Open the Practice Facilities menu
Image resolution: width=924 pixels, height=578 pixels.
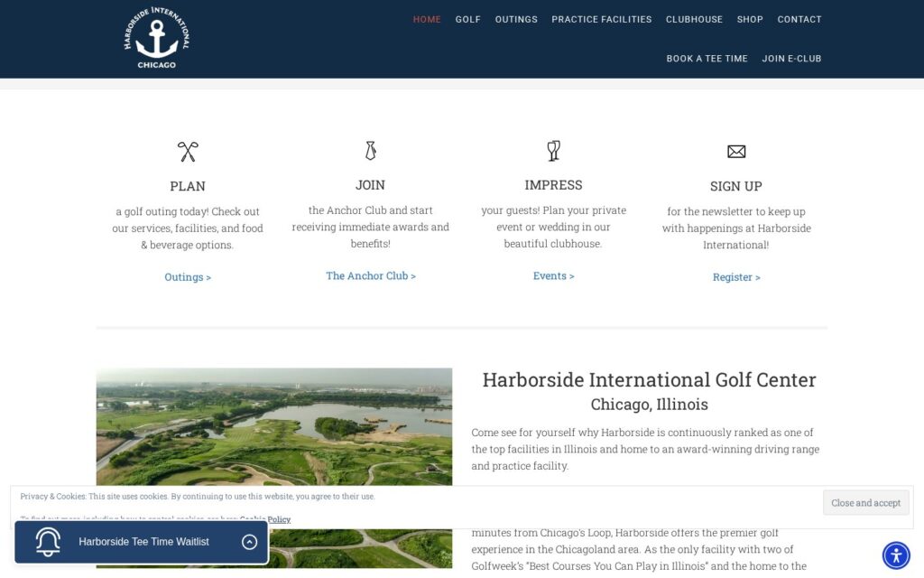pos(602,20)
